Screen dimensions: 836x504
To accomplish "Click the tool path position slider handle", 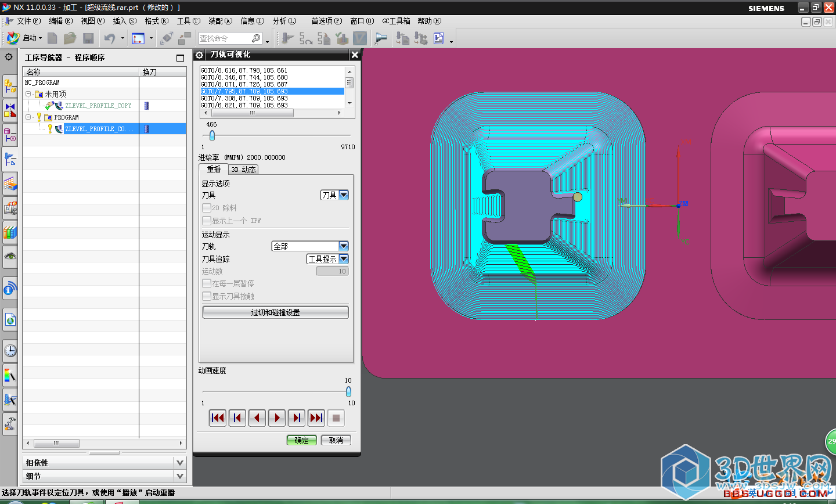I will 212,135.
